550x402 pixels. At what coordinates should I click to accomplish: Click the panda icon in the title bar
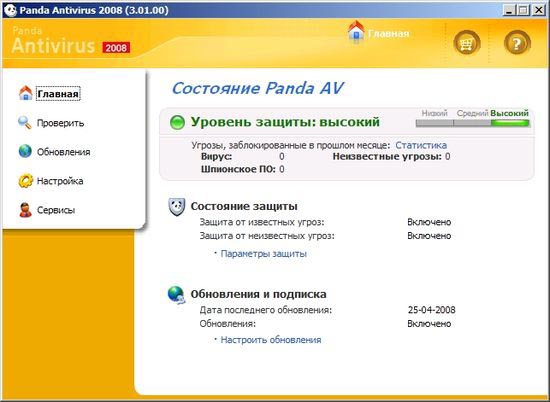[x=10, y=10]
